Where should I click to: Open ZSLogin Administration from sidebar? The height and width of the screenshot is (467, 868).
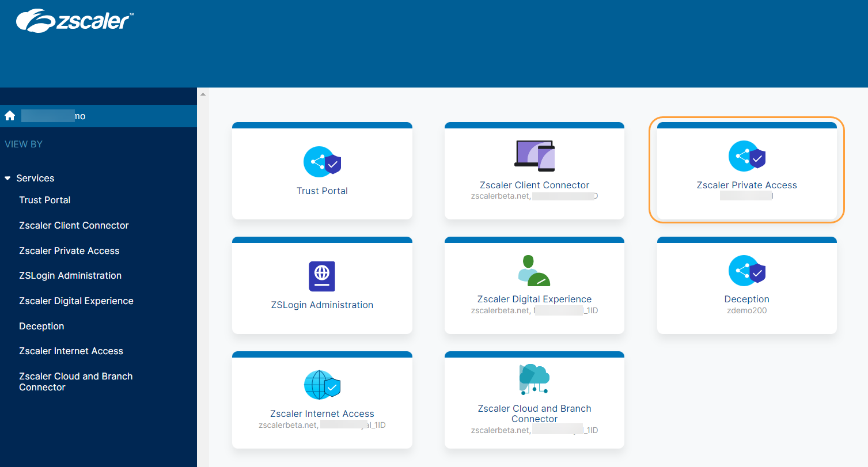pos(70,276)
